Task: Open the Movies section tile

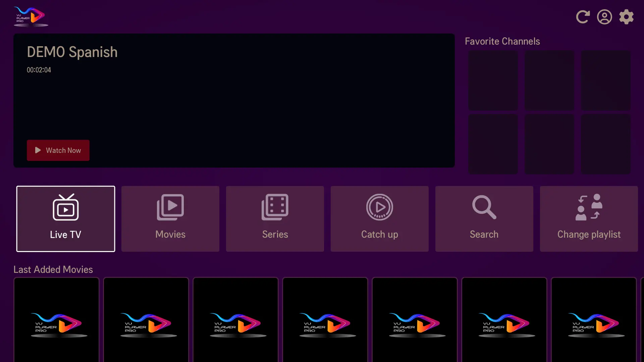Action: tap(170, 219)
